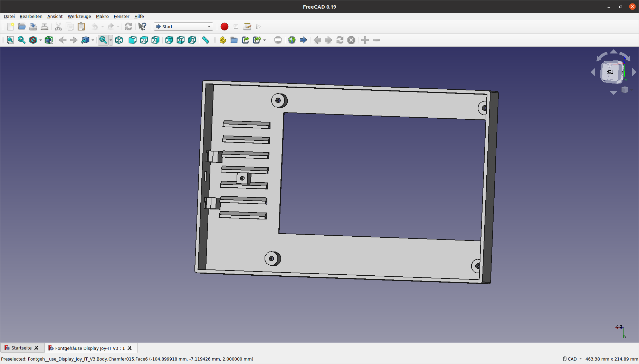Open the Werkzeuge menu
The width and height of the screenshot is (639, 364).
(79, 16)
